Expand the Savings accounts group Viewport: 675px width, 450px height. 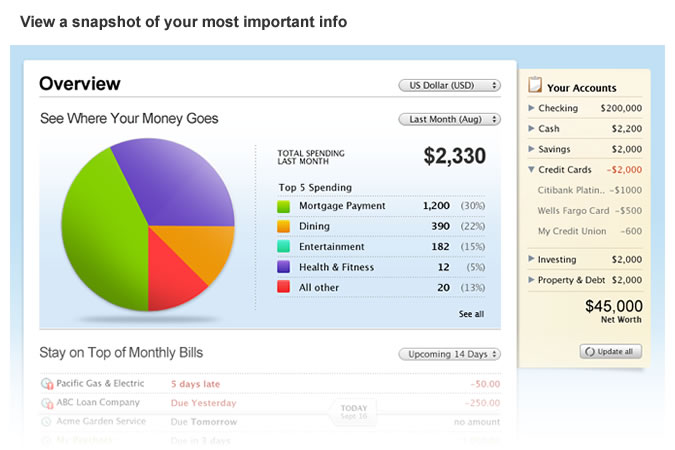pos(531,149)
